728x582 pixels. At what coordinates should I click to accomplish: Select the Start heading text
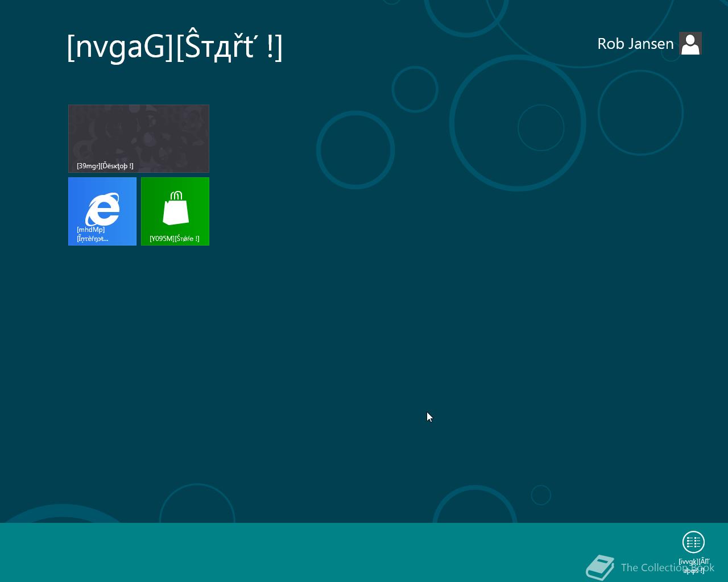pyautogui.click(x=175, y=47)
